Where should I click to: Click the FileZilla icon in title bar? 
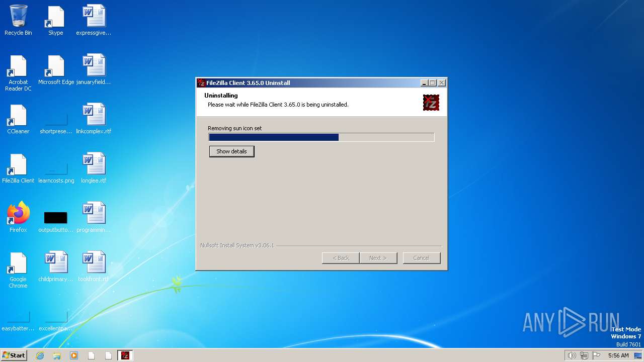[201, 83]
